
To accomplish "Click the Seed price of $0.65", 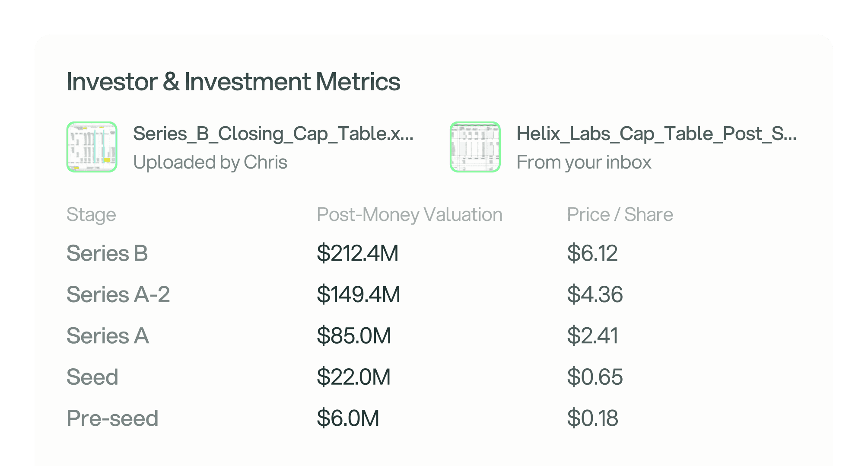I will [x=595, y=377].
